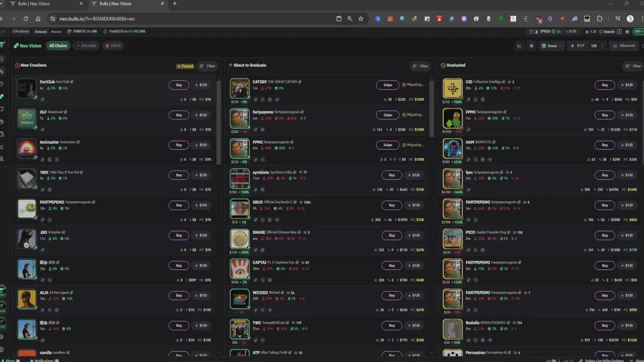Buy the FartClub token
The height and width of the screenshot is (362, 644).
[179, 85]
